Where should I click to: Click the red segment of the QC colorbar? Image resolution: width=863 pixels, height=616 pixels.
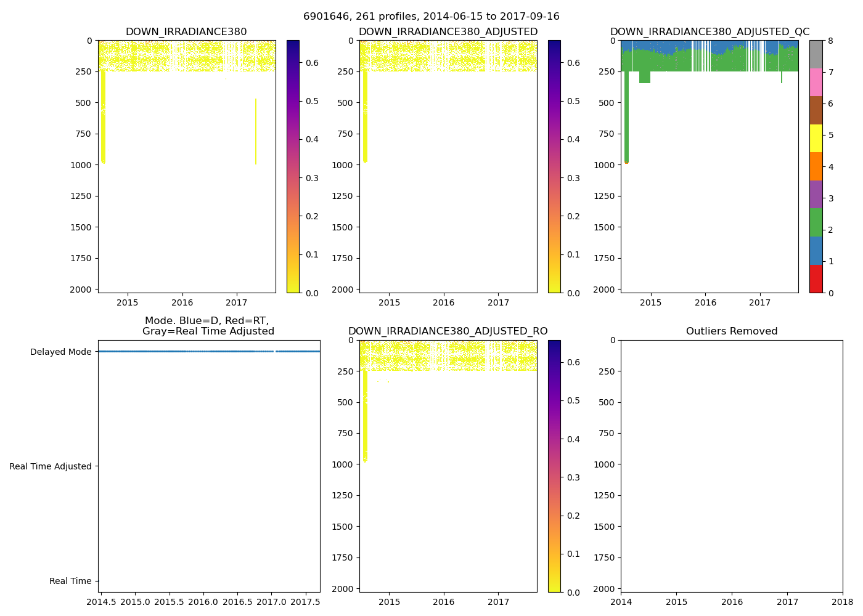816,278
